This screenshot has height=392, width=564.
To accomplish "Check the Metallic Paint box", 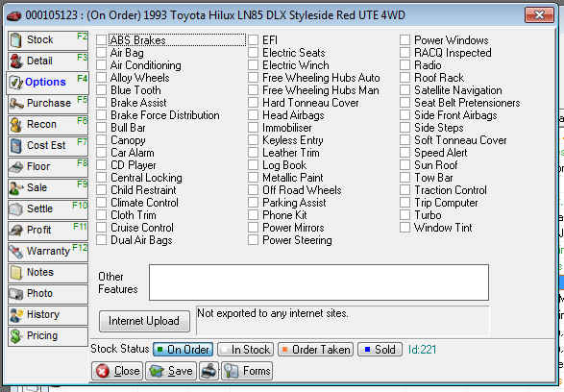I will coord(254,178).
